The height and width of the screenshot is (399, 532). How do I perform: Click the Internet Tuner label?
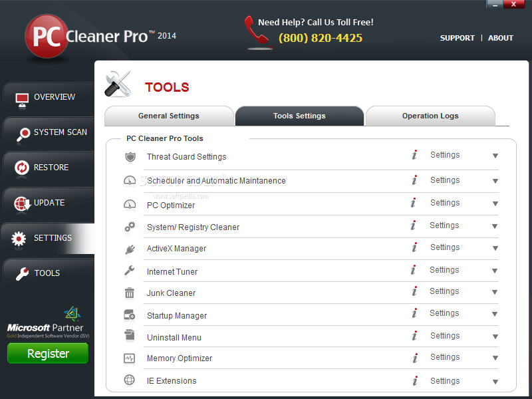pyautogui.click(x=172, y=272)
